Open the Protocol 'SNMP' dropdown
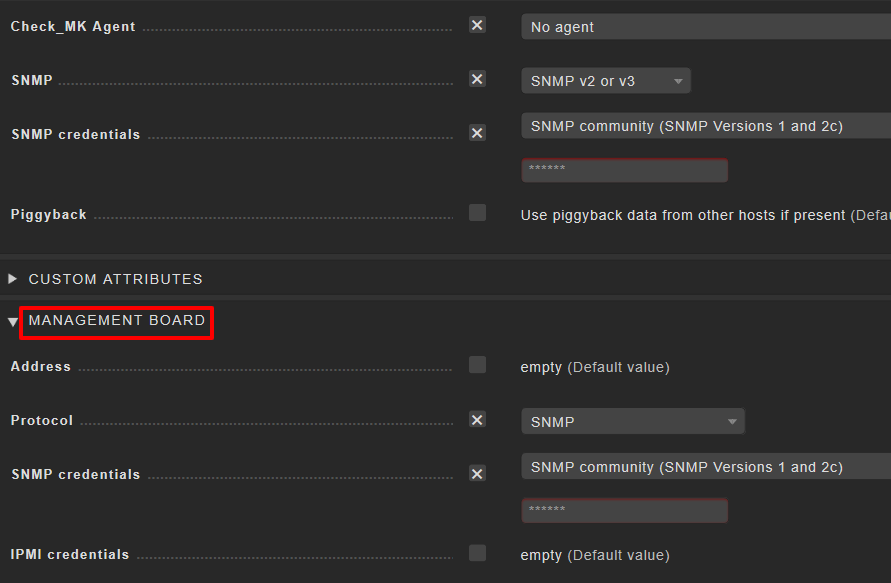 (632, 422)
